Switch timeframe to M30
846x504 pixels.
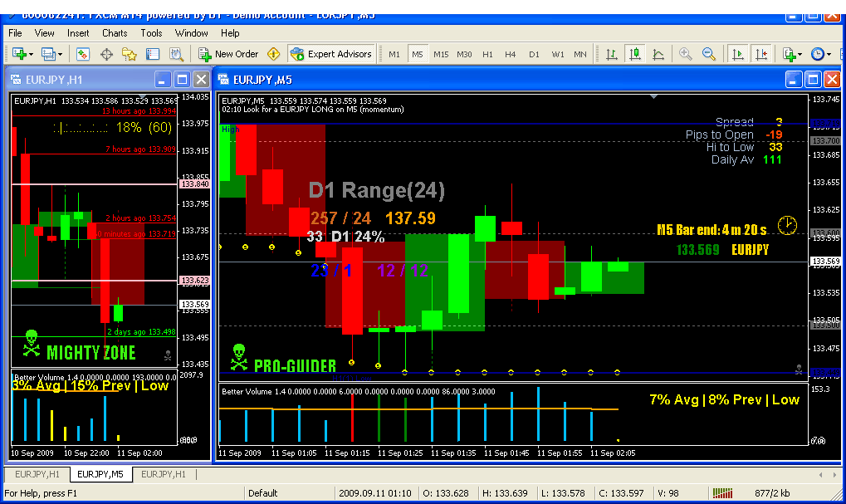point(464,55)
